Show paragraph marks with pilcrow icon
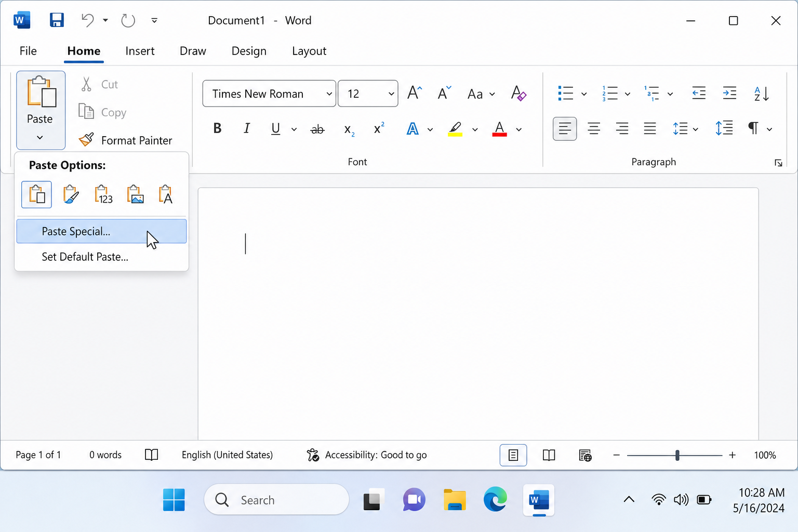 coord(753,128)
